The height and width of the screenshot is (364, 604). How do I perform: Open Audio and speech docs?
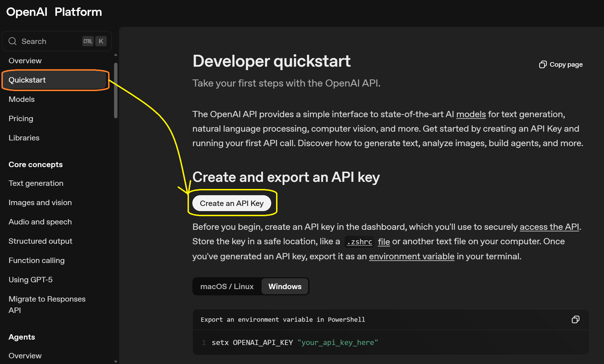coord(40,222)
